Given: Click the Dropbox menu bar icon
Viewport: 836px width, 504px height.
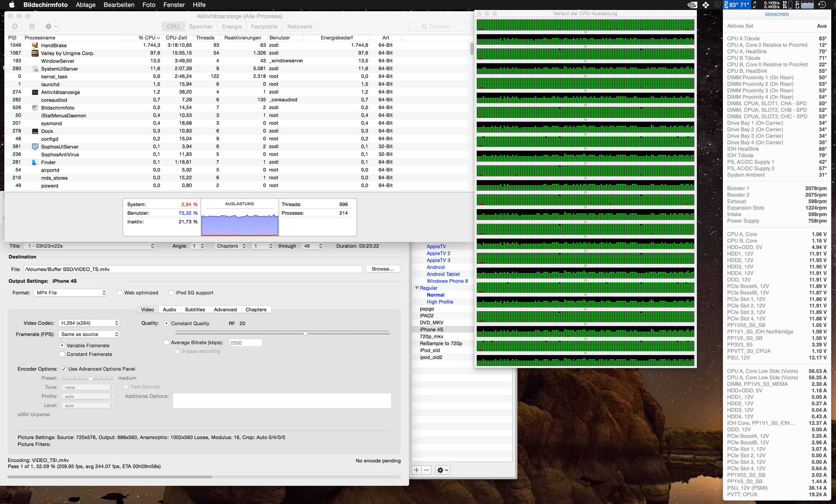Looking at the screenshot, I should coord(705,5).
